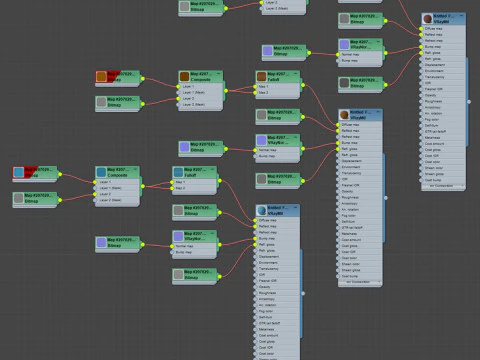This screenshot has height=360, width=480.
Task: Click the blue Falloff map node icon
Action: coord(178,172)
